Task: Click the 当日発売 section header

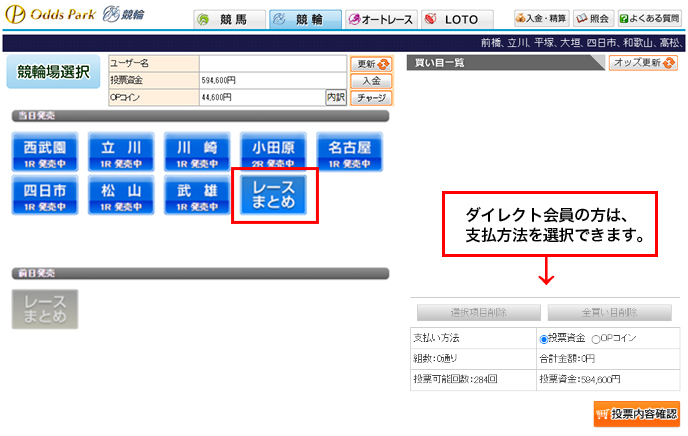Action: click(200, 116)
